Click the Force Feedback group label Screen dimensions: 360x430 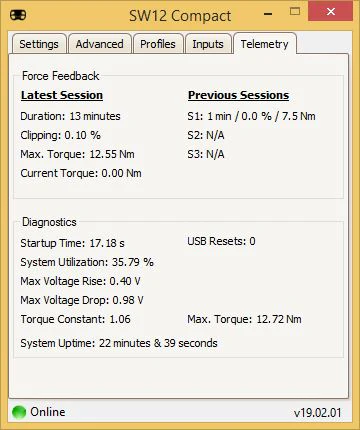(61, 76)
